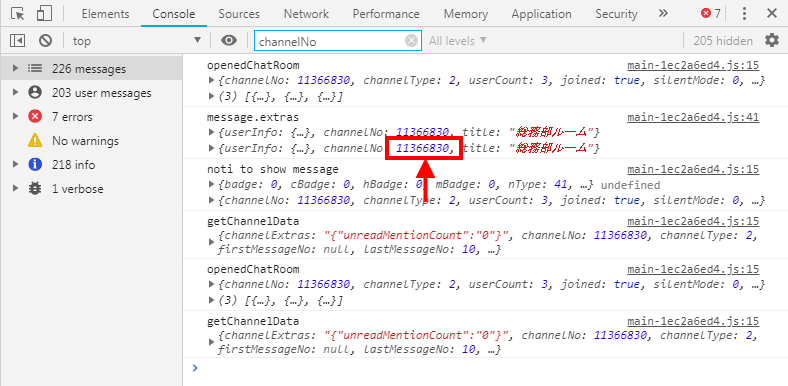
Task: Open Console settings gear icon
Action: (771, 40)
